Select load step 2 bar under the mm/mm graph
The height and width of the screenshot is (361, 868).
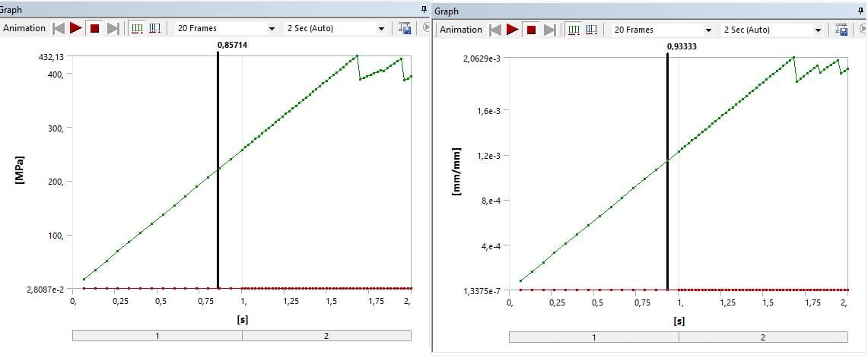[763, 337]
